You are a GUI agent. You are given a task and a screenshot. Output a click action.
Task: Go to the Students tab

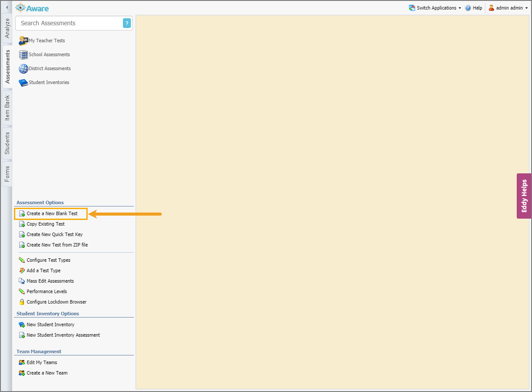7,143
